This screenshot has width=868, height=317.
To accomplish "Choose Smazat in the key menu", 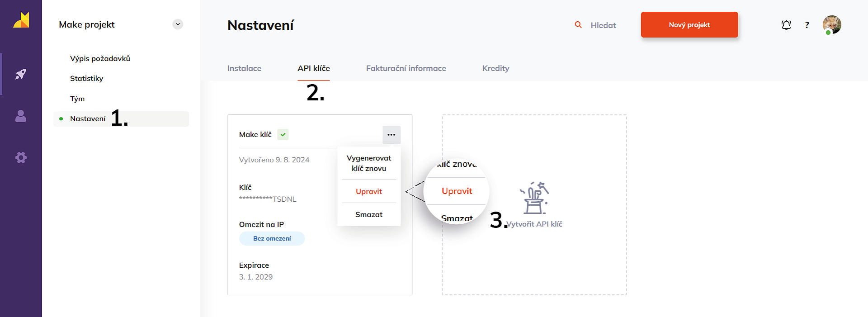I will click(369, 215).
